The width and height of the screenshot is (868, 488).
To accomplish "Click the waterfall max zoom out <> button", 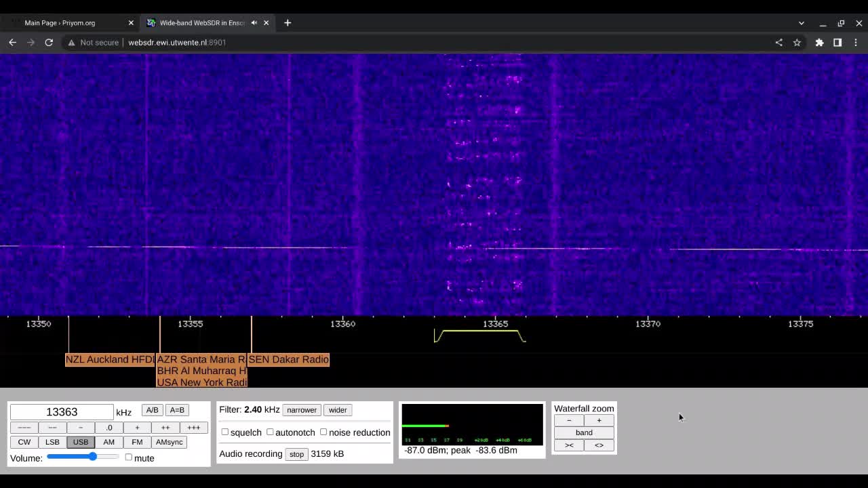I will [599, 445].
